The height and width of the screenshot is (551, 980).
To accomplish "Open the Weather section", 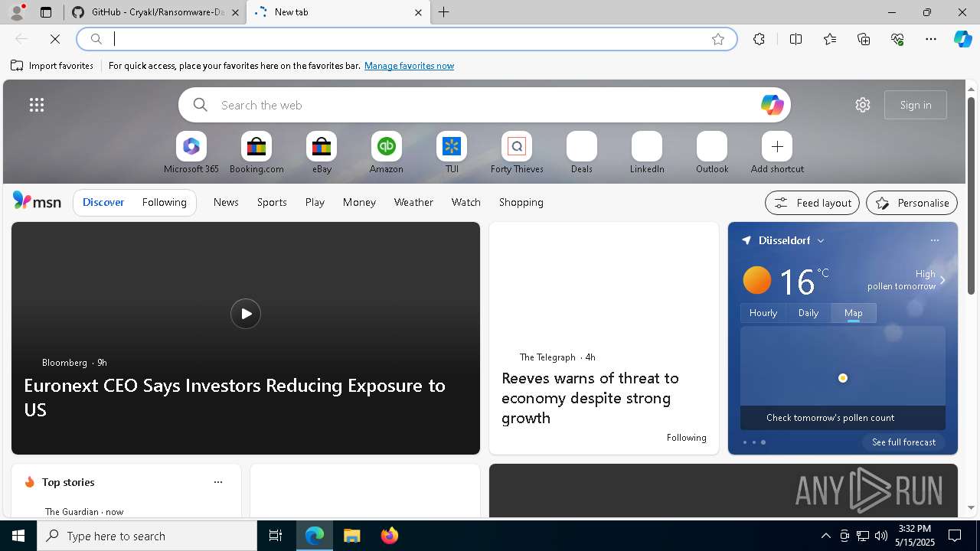I will (413, 202).
